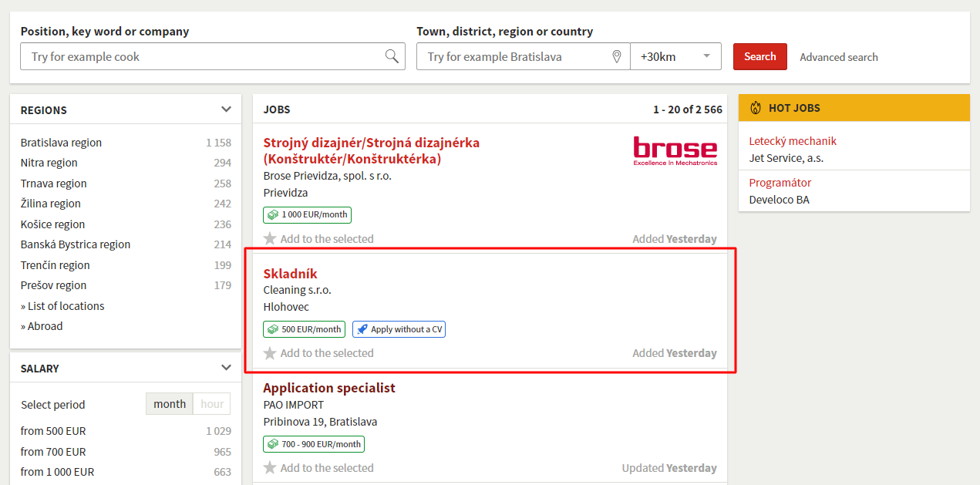This screenshot has width=980, height=485.
Task: Open the Abroad jobs link
Action: point(42,326)
